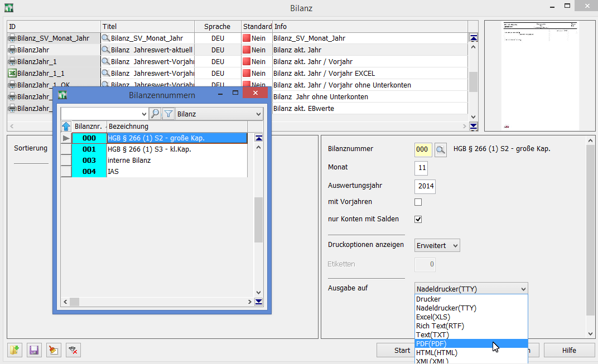This screenshot has height=364, width=598.
Task: Click the blue up-arrow icon in Bilanzennummern
Action: tap(66, 127)
